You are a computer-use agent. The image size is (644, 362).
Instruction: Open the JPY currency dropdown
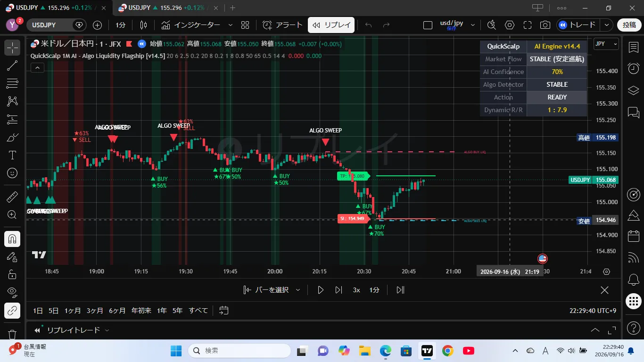coord(606,44)
